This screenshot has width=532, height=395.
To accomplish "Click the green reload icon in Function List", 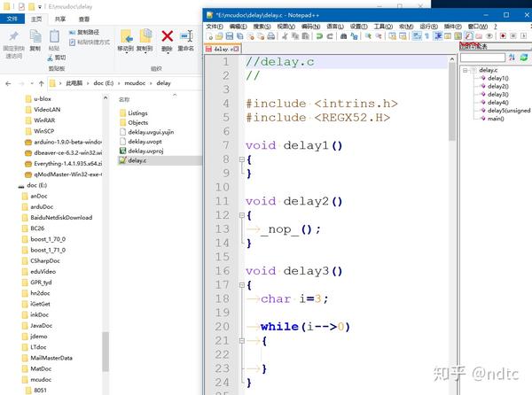I will pyautogui.click(x=524, y=58).
